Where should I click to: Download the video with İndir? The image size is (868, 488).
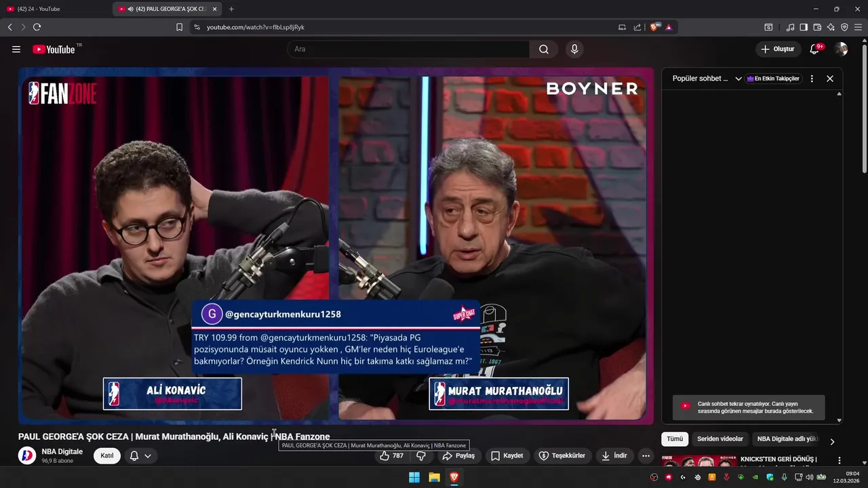(x=614, y=455)
